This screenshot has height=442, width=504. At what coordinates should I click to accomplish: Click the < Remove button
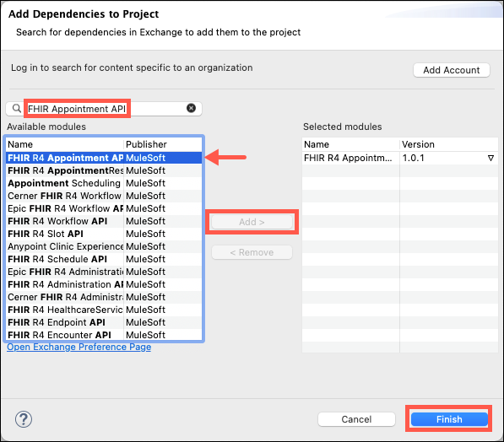point(252,252)
